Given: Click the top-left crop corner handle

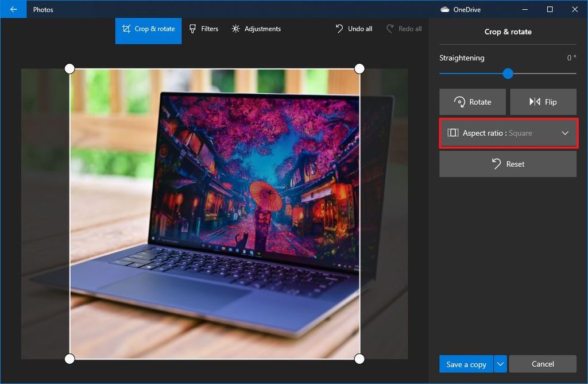Looking at the screenshot, I should (x=69, y=68).
